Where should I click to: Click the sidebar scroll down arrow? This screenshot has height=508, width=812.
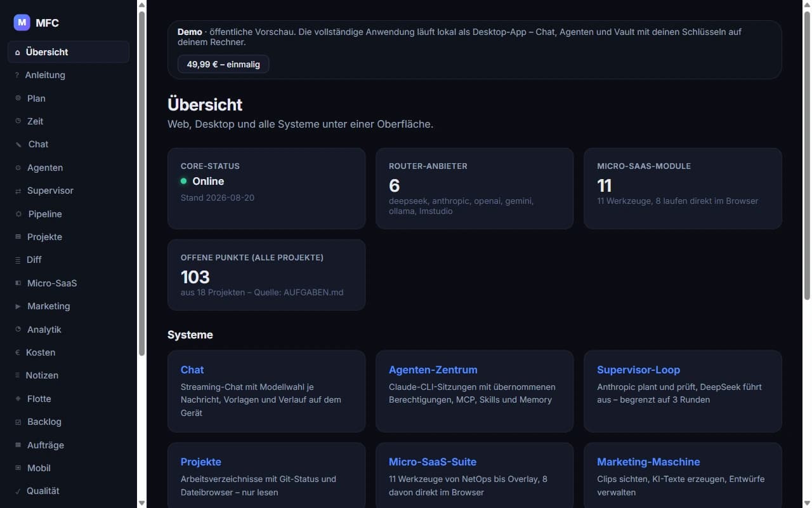pos(142,503)
